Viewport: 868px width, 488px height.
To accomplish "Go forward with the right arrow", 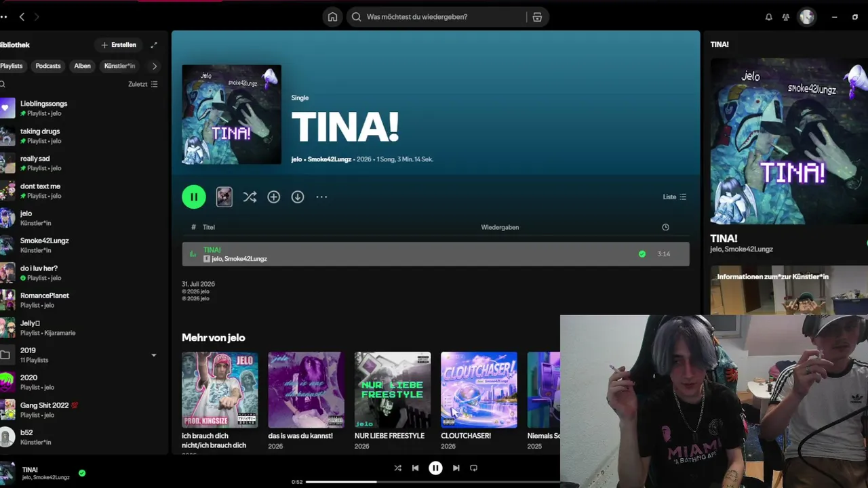I will tap(37, 17).
